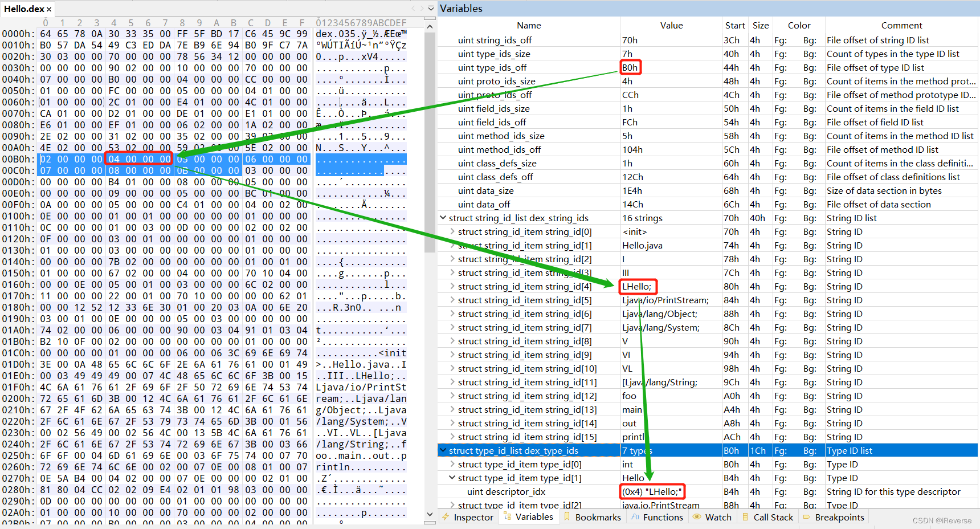Collapse struct type_id_list dex_type_ids
Viewport: 980px width, 529px height.
coord(443,450)
